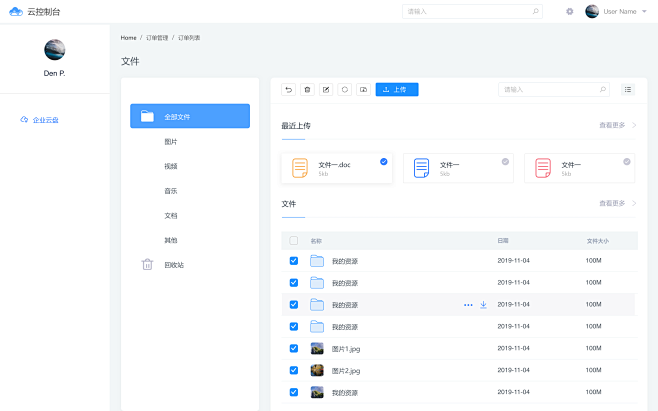
Task: Click the edit pencil toolbar icon
Action: click(x=326, y=89)
